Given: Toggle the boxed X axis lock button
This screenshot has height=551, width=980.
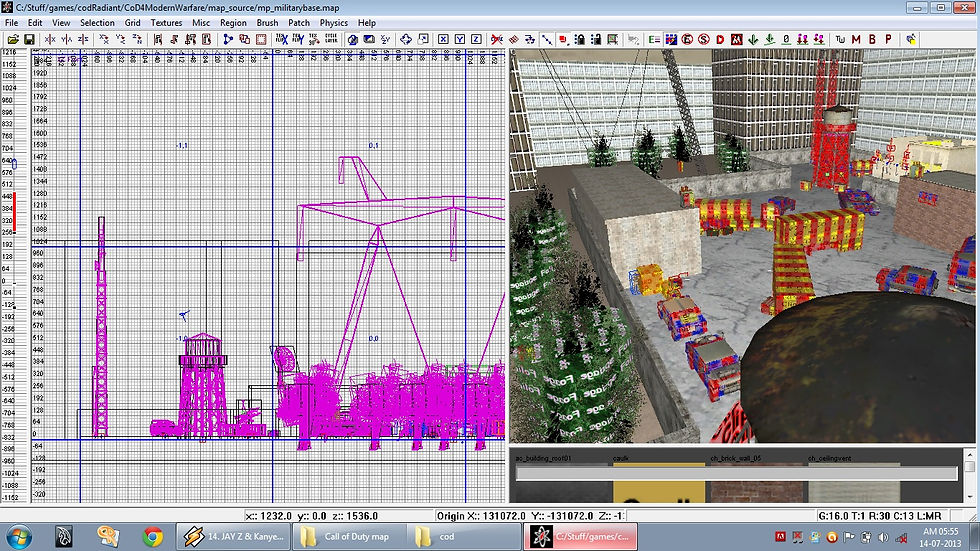Looking at the screenshot, I should tap(443, 39).
